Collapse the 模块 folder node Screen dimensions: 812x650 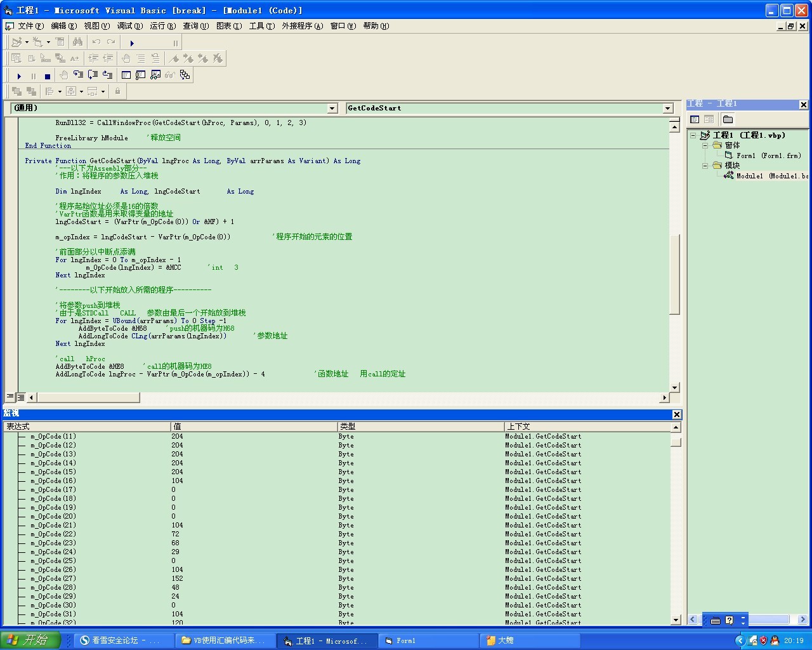click(705, 166)
